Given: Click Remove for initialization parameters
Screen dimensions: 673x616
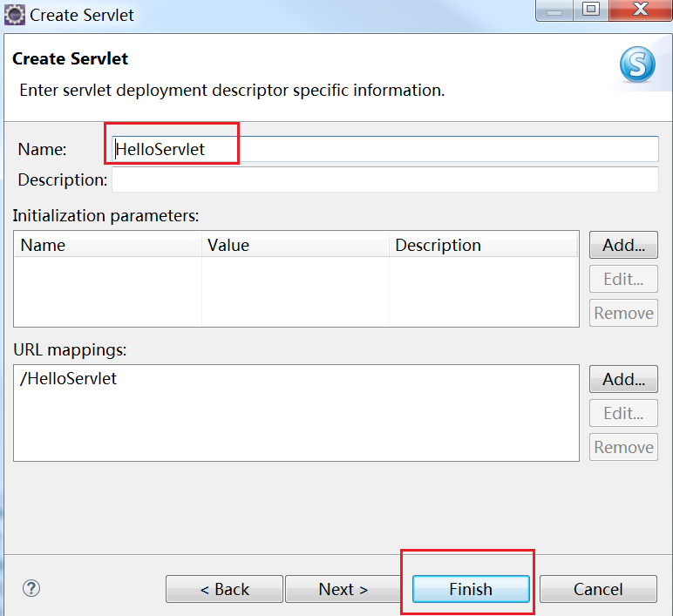Looking at the screenshot, I should 623,313.
